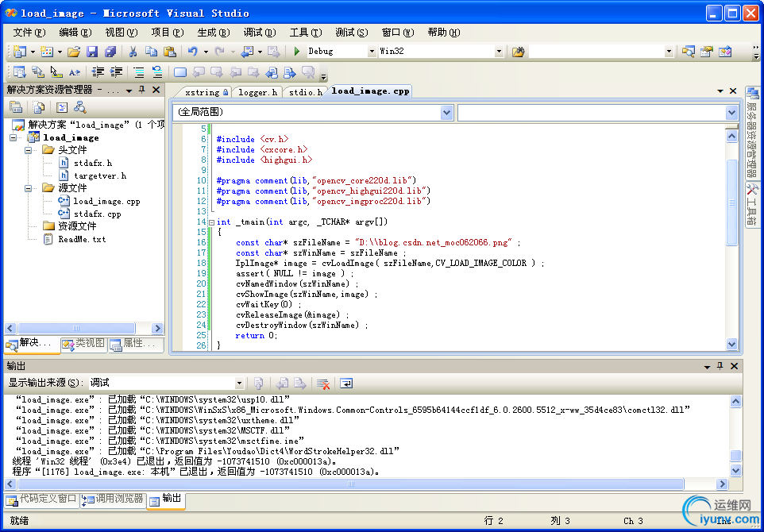Toggle auto-hide pin on the Output panel

tap(720, 366)
